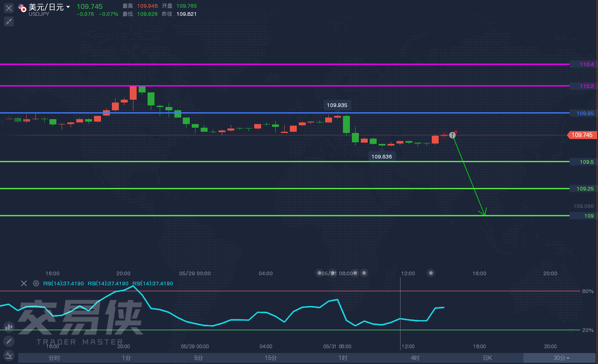This screenshot has height=364, width=598.
Task: Click the 109.745 current price tag
Action: click(x=582, y=135)
